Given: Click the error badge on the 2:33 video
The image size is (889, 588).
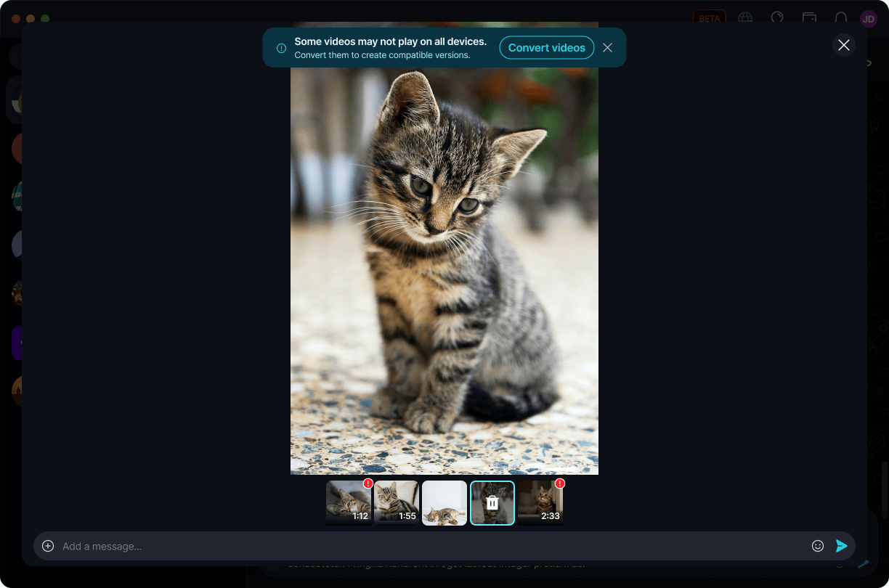Looking at the screenshot, I should click(x=560, y=483).
